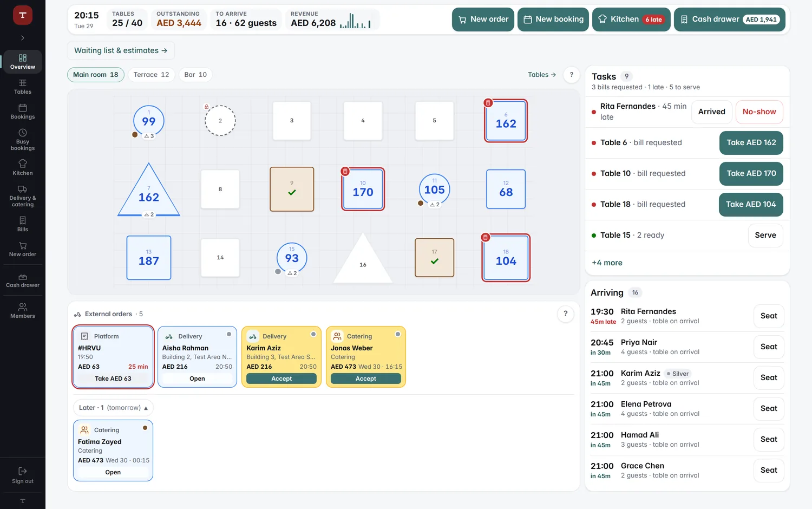Open New order in sidebar
The image size is (812, 509).
pyautogui.click(x=23, y=249)
